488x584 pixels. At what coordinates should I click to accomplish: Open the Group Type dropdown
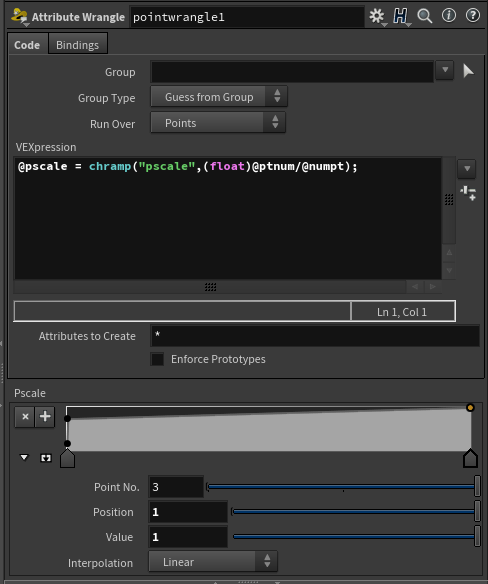(x=219, y=97)
